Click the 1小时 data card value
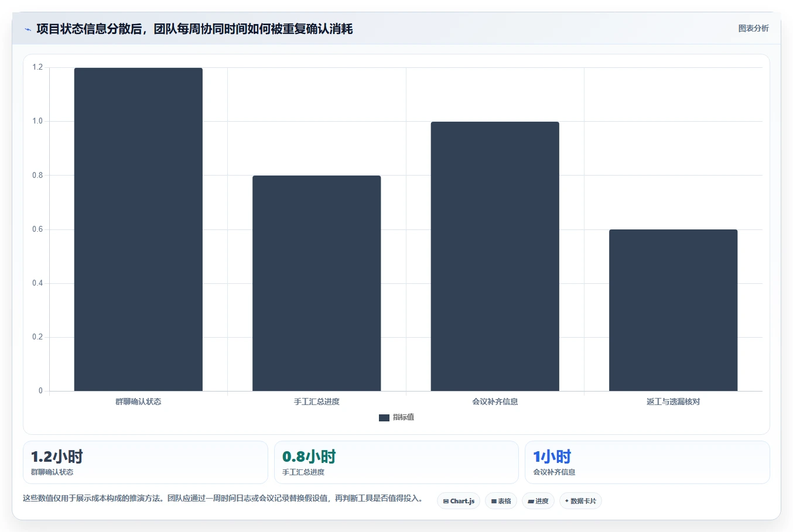 [x=552, y=457]
